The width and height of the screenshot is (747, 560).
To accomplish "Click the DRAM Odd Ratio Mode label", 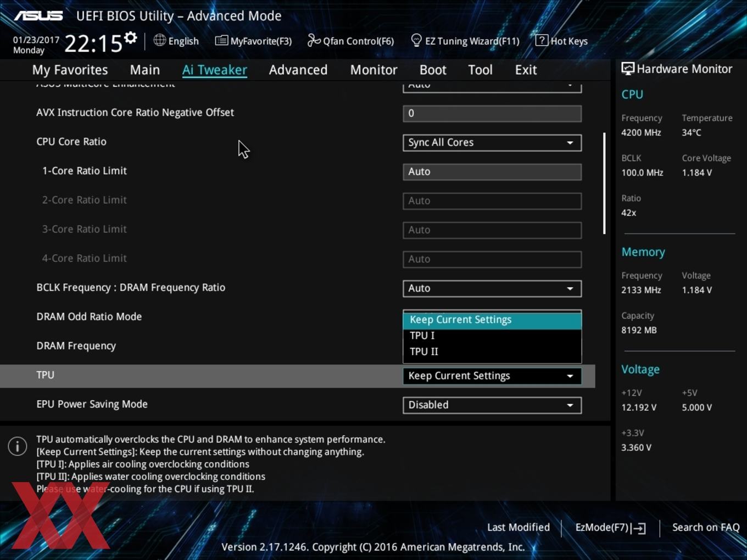I will pyautogui.click(x=89, y=317).
